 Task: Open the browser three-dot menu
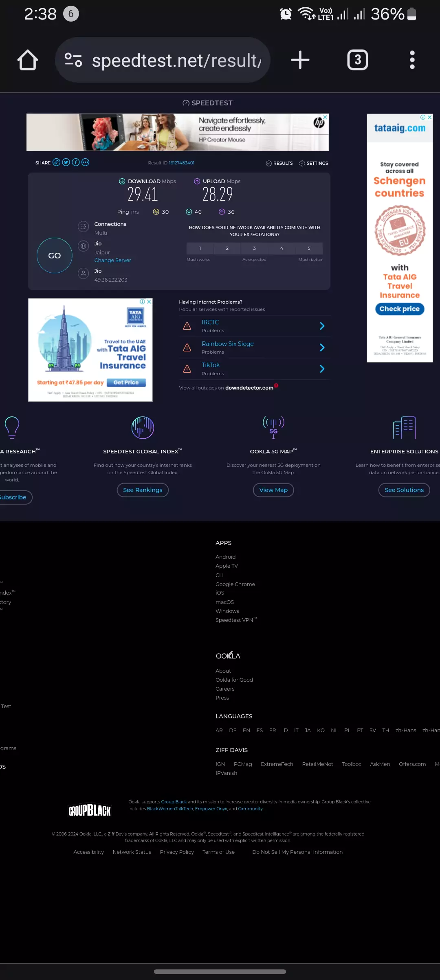[412, 60]
